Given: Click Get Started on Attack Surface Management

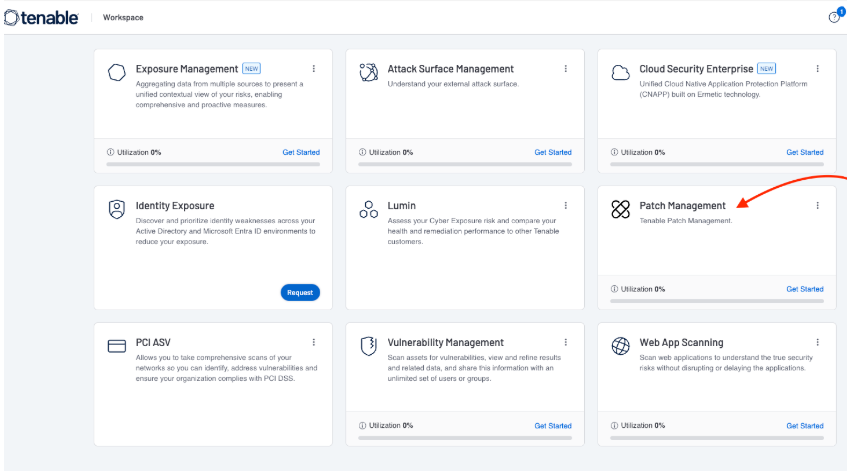Looking at the screenshot, I should (552, 152).
